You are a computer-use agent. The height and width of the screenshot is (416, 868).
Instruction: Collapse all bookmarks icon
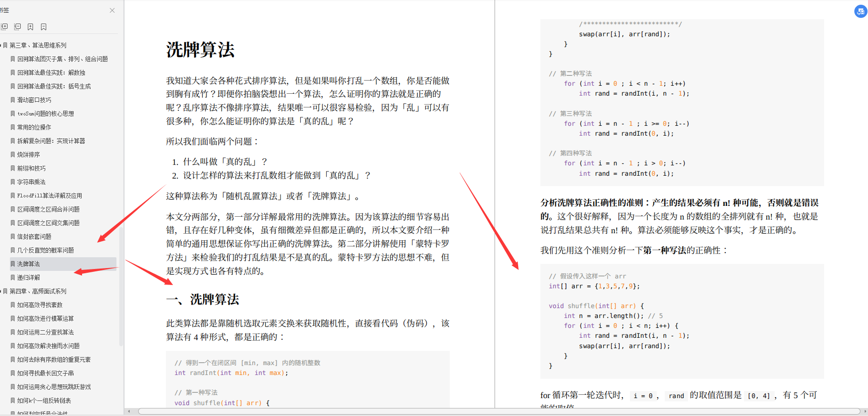[x=17, y=27]
